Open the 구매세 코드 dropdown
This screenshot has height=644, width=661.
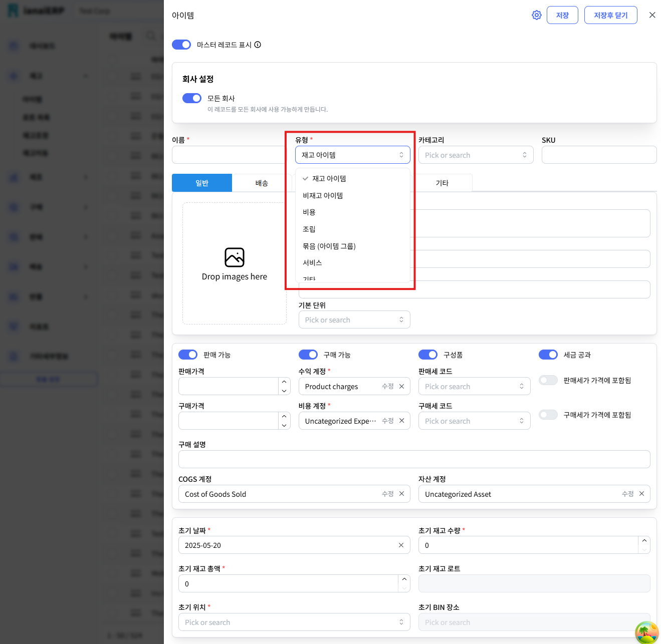pyautogui.click(x=475, y=421)
